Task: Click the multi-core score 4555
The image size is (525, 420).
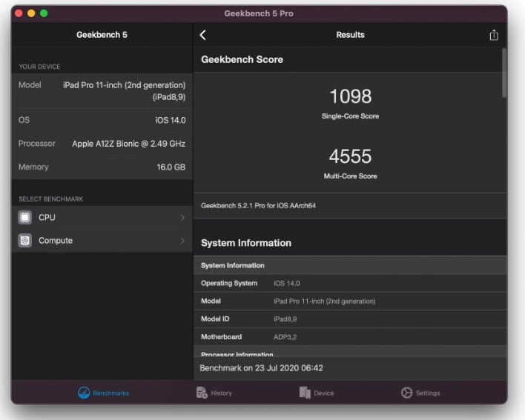Action: (x=350, y=156)
